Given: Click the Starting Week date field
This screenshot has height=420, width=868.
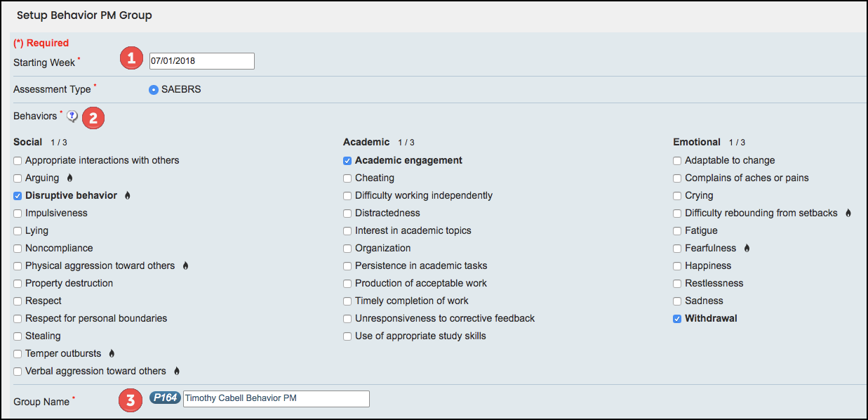Looking at the screenshot, I should [201, 61].
